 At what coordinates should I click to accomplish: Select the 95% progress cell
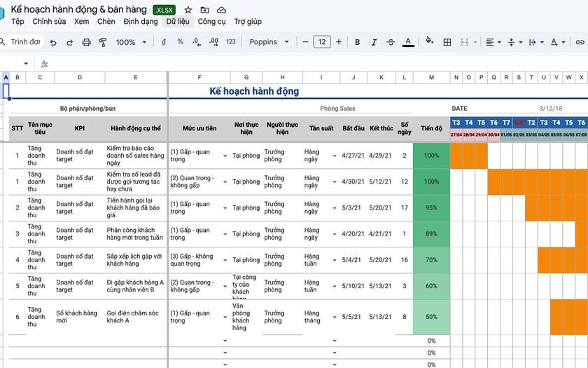click(432, 207)
